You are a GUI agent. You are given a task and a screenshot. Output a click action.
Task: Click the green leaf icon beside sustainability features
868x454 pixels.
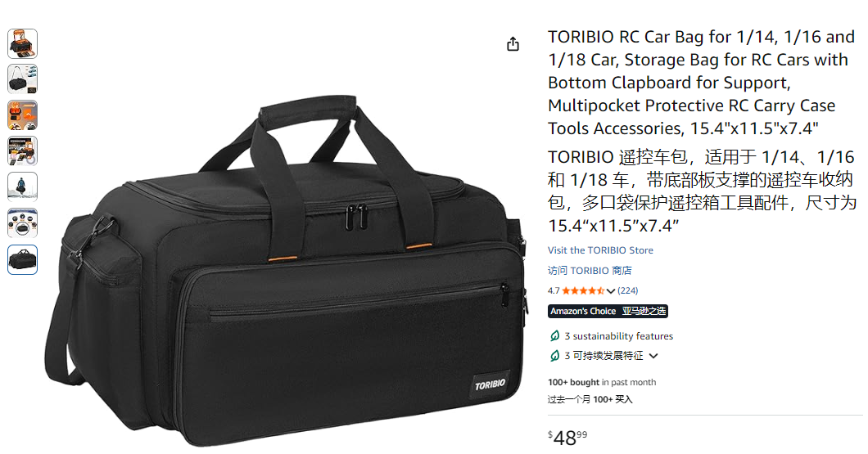(x=554, y=335)
